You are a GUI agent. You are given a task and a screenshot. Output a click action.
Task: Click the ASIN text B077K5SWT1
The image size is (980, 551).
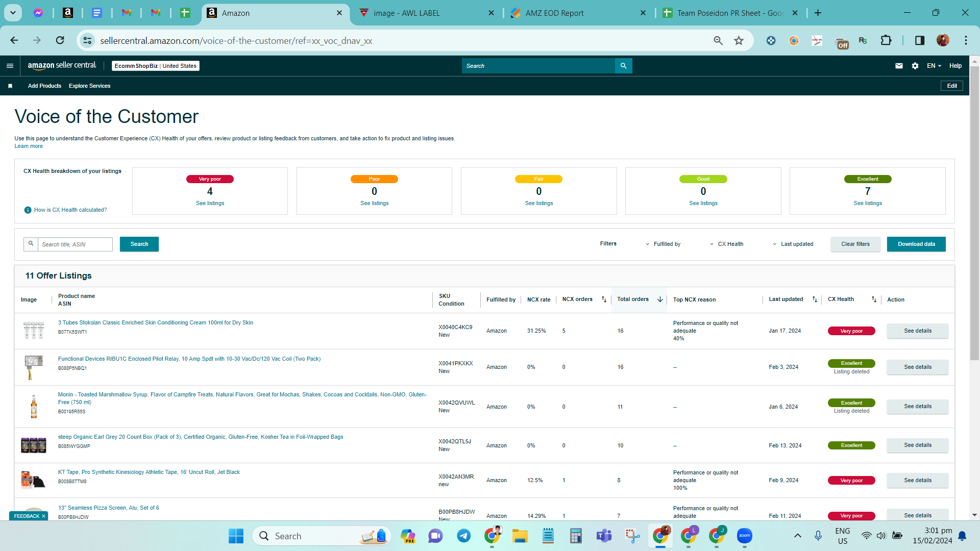(72, 332)
